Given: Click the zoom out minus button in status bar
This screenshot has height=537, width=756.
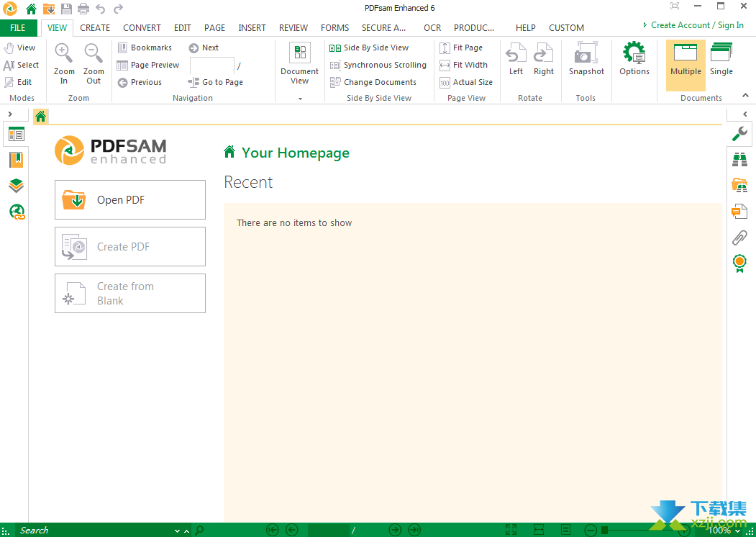Looking at the screenshot, I should click(591, 531).
